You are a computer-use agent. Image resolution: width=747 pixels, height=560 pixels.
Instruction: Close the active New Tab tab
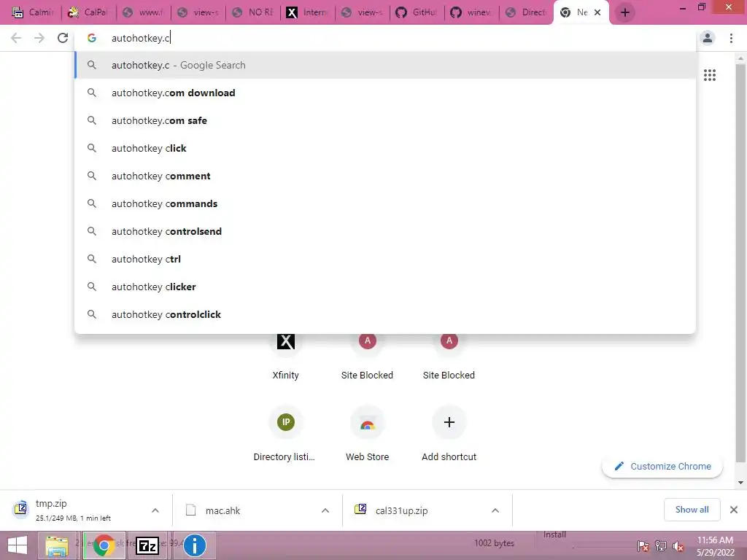pyautogui.click(x=597, y=12)
